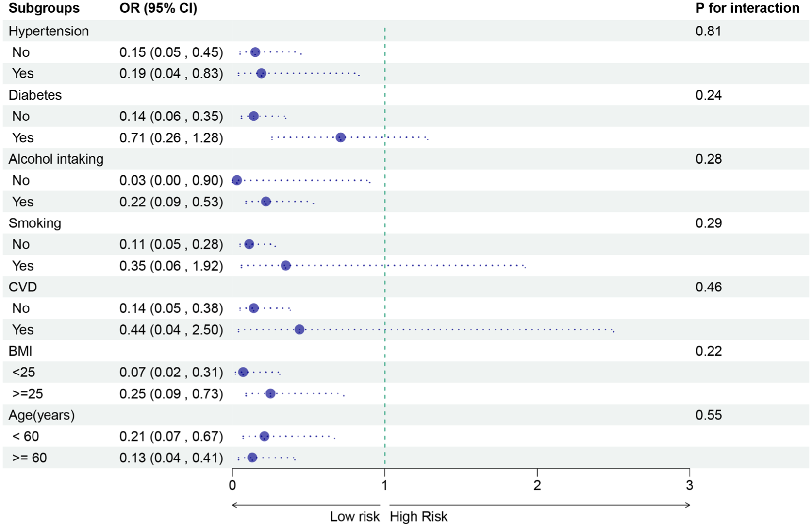Image resolution: width=812 pixels, height=527 pixels.
Task: Click the 'High Risk' axis label
Action: 418,517
